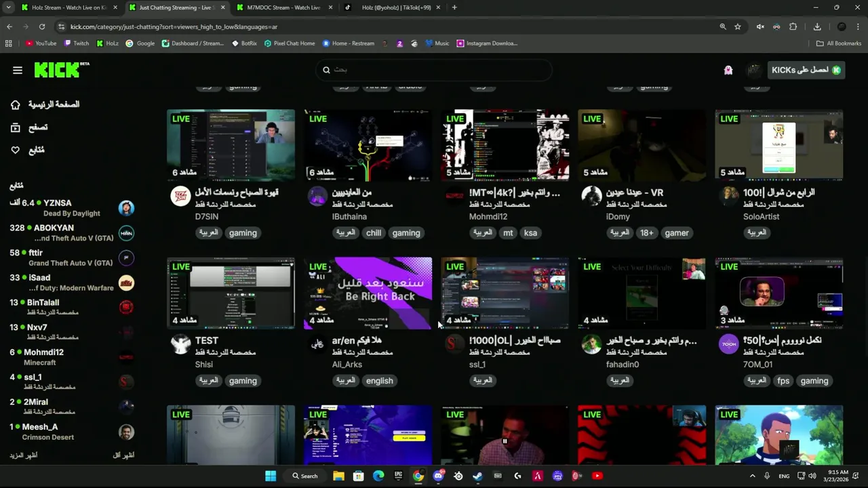Open browser extensions puzzle icon
This screenshot has height=488, width=868.
[x=793, y=26]
